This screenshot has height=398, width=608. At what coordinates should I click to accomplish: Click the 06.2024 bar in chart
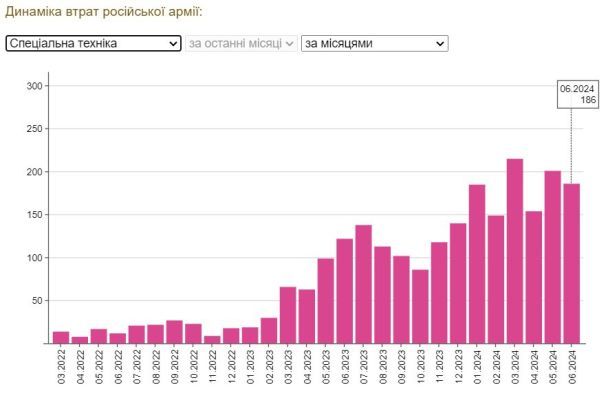coord(572,263)
